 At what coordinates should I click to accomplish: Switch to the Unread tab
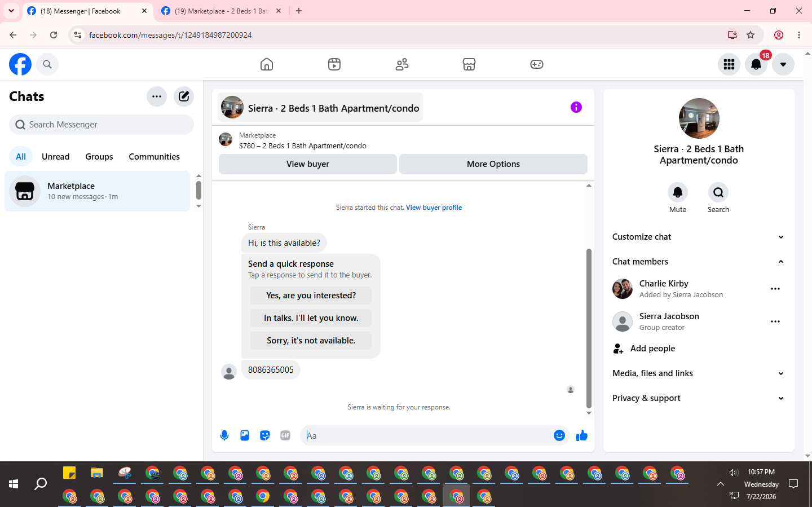click(56, 157)
